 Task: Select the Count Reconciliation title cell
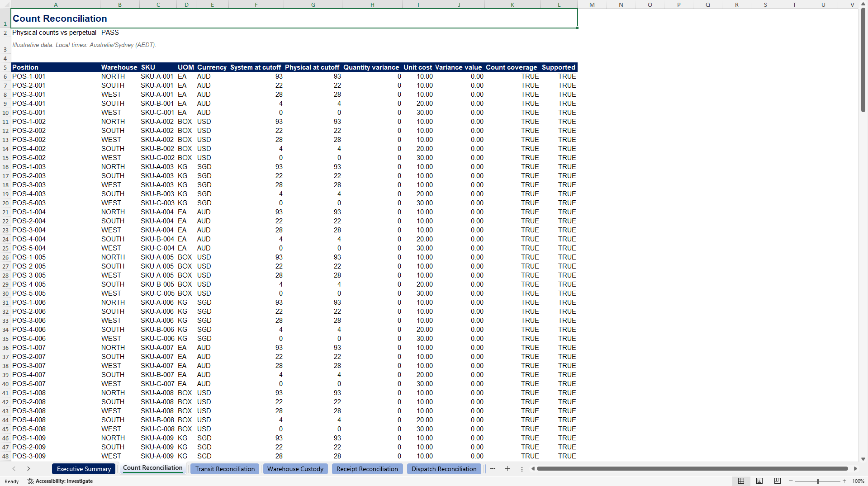pyautogui.click(x=294, y=19)
